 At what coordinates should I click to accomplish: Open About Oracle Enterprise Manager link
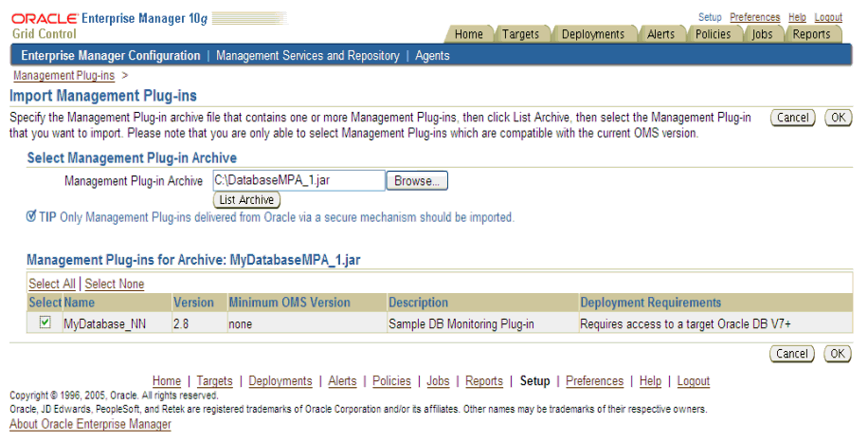click(x=90, y=424)
